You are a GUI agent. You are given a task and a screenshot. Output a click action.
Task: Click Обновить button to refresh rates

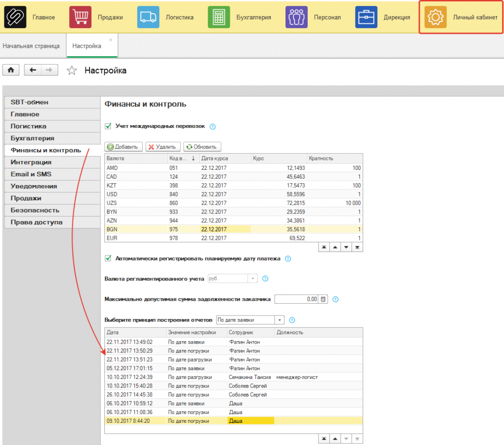202,147
